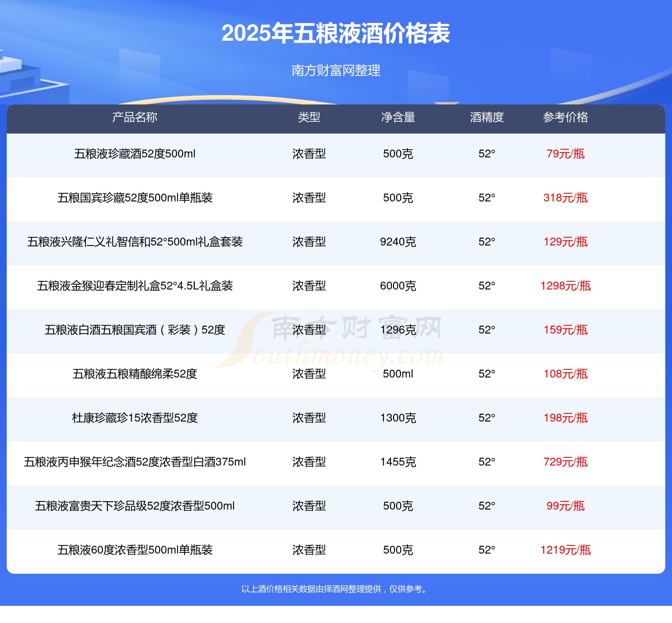Select product 五粮液60度浓香型500ml单瓶装
The height and width of the screenshot is (623, 672).
(135, 550)
